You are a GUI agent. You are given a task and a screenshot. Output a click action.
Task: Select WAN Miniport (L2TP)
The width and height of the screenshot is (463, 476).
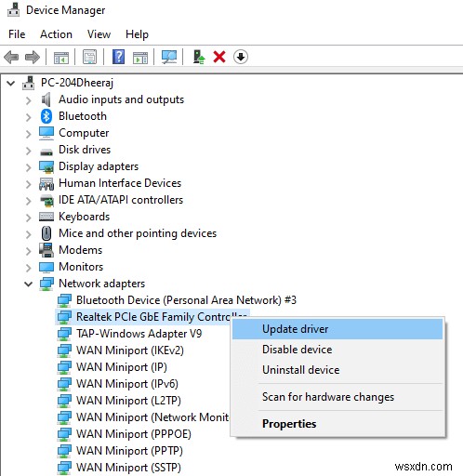coord(128,401)
